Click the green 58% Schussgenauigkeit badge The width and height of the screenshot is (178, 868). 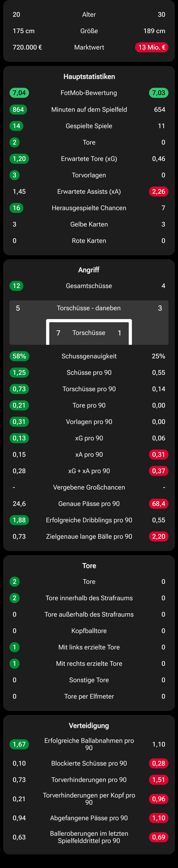[19, 356]
